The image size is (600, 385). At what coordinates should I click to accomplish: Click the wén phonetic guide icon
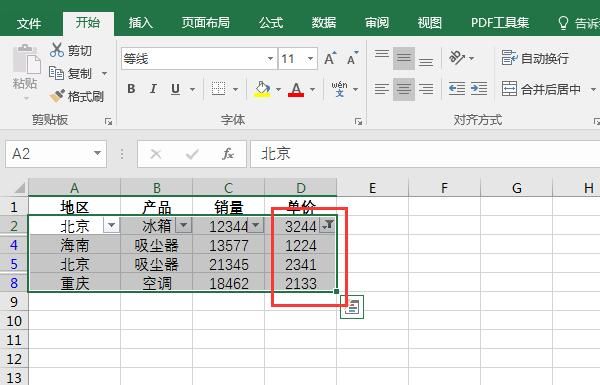pos(339,89)
